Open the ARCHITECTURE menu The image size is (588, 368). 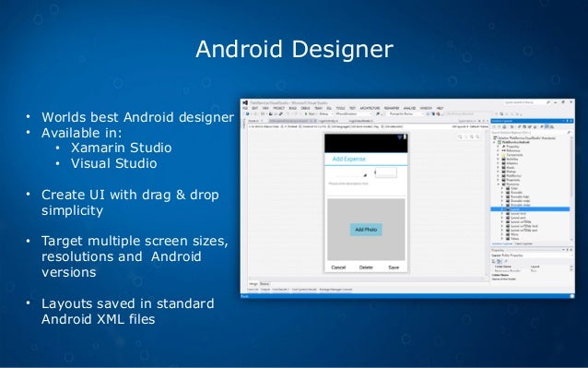coord(370,108)
